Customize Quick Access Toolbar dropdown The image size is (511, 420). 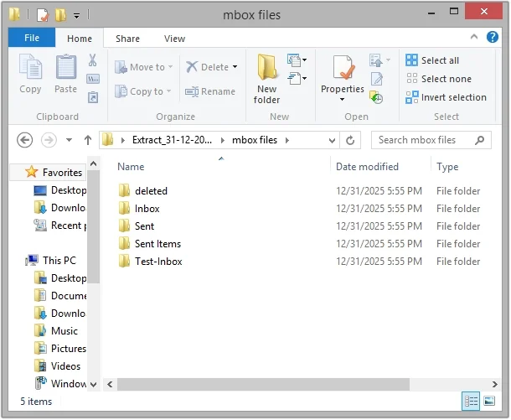coord(76,15)
